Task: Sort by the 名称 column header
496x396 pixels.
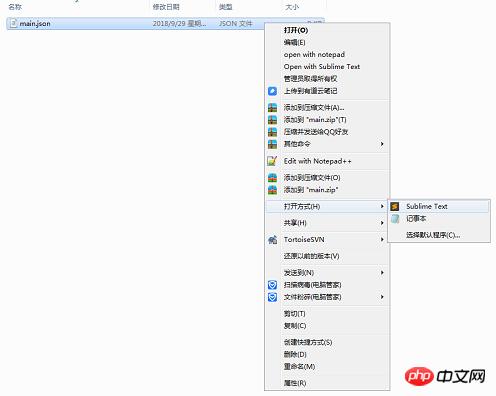Action: pos(15,7)
